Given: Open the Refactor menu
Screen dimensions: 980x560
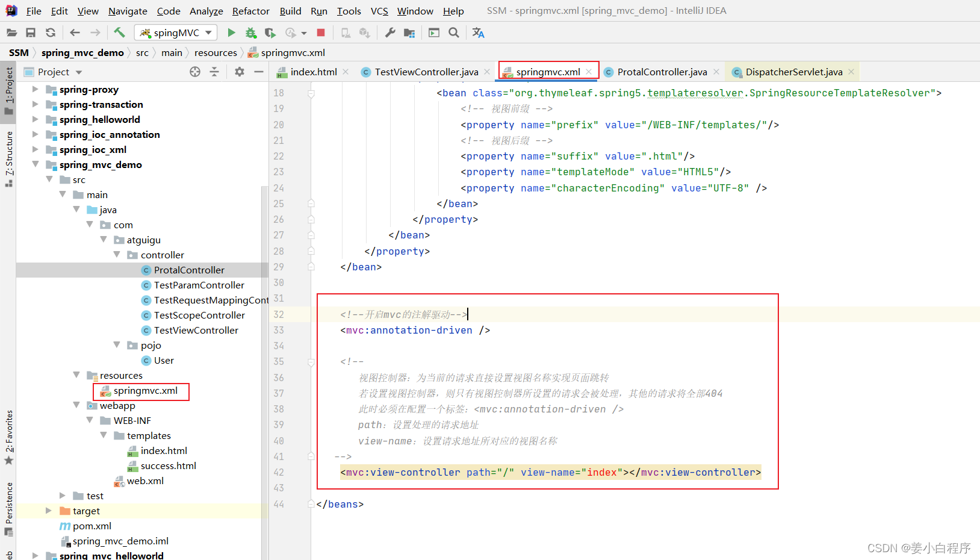Looking at the screenshot, I should pyautogui.click(x=251, y=11).
